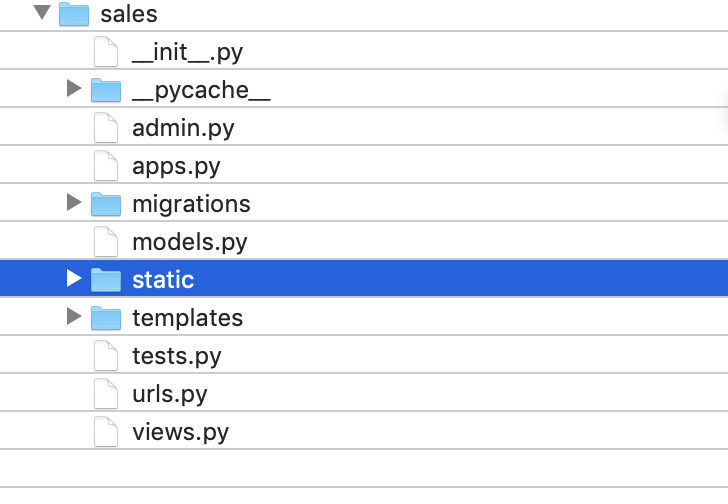This screenshot has width=728, height=504.
Task: Click the migrations folder icon
Action: tap(106, 204)
